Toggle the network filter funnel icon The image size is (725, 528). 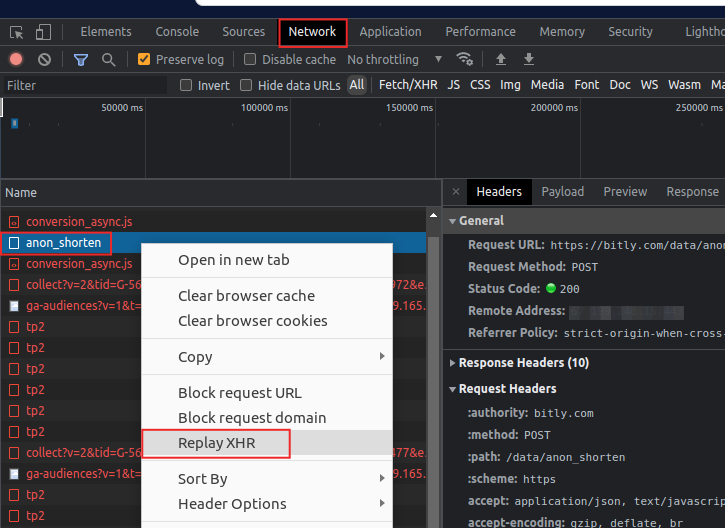pos(81,59)
